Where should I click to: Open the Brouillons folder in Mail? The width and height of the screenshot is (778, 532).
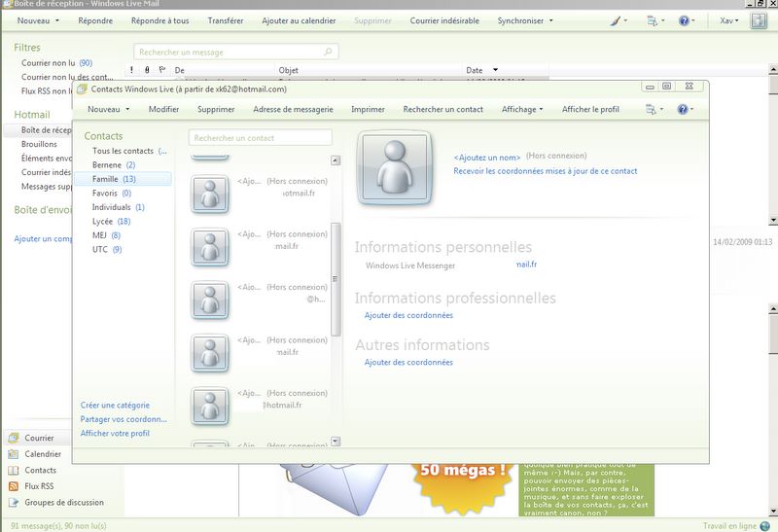(x=39, y=144)
